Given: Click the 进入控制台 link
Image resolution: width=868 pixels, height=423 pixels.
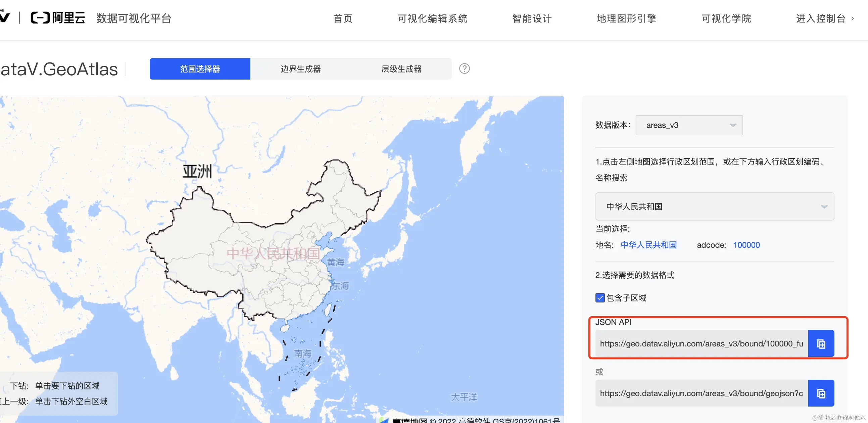Looking at the screenshot, I should [820, 18].
